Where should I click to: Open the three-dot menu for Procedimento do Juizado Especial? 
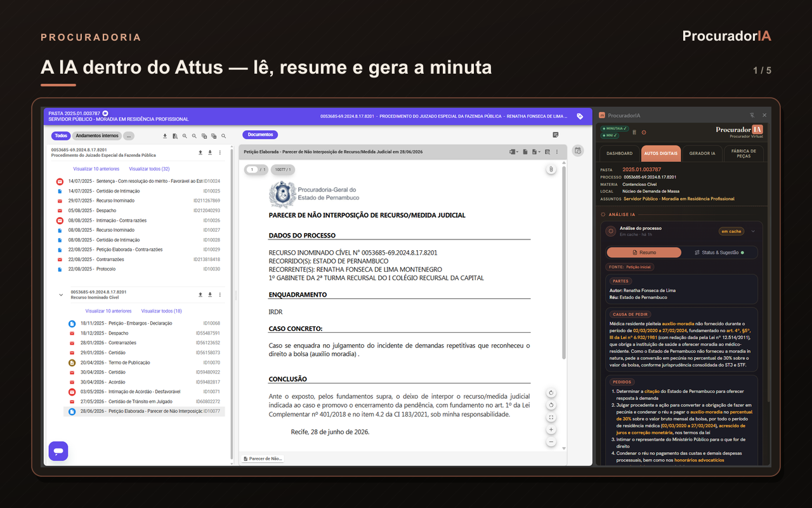pos(220,152)
